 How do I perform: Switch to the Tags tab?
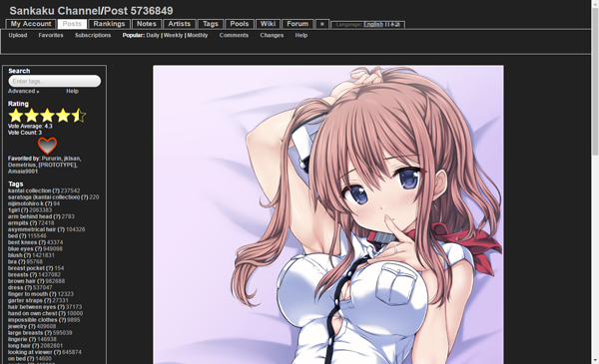click(211, 24)
